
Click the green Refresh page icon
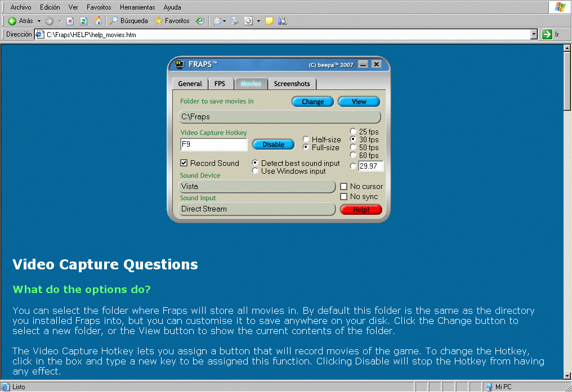(84, 21)
